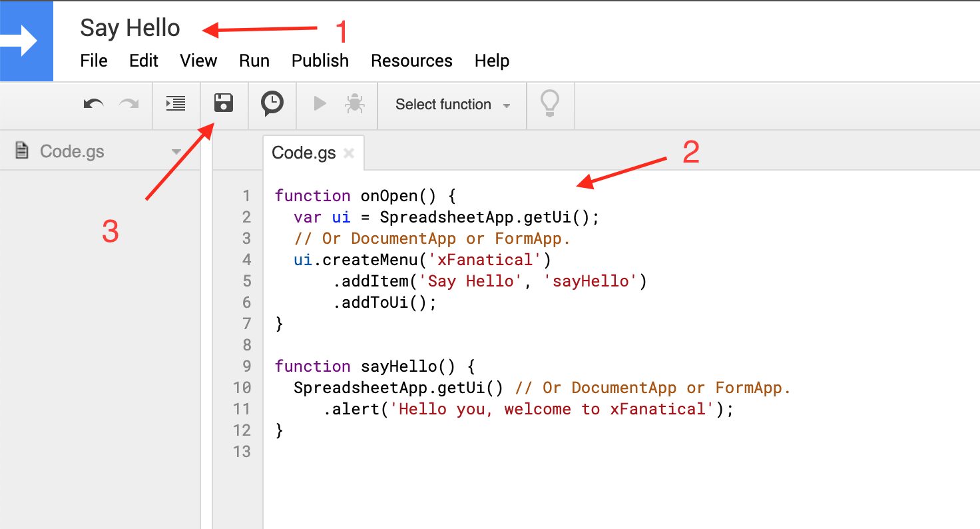This screenshot has width=980, height=529.
Task: Click the indent code formatting icon
Action: click(x=176, y=104)
